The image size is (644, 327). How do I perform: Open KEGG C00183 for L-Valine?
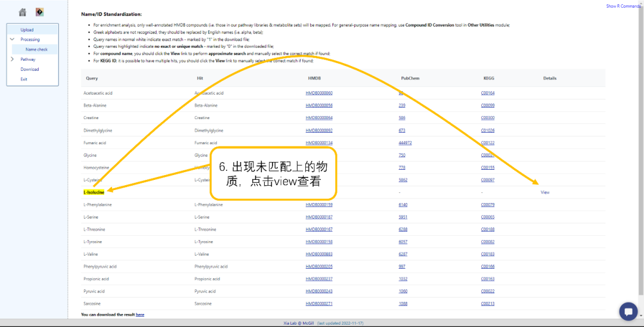(x=488, y=254)
